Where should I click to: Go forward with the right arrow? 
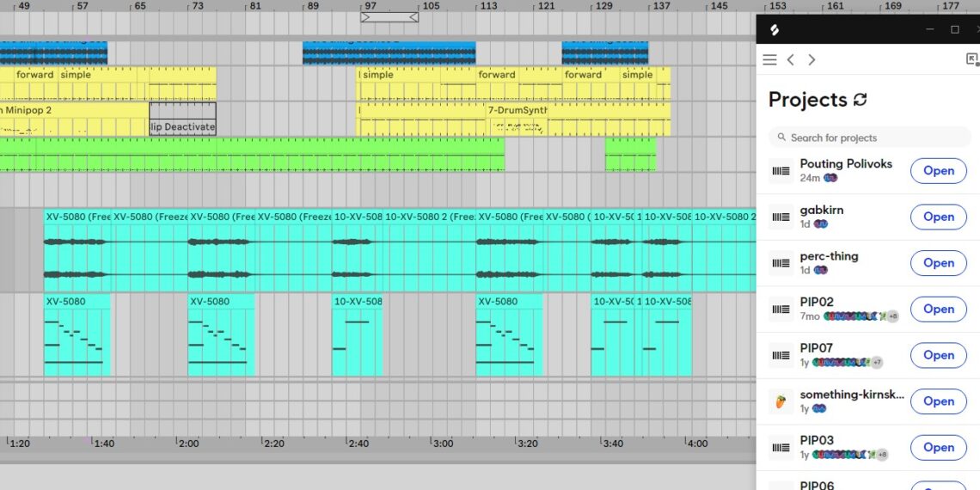(x=812, y=59)
